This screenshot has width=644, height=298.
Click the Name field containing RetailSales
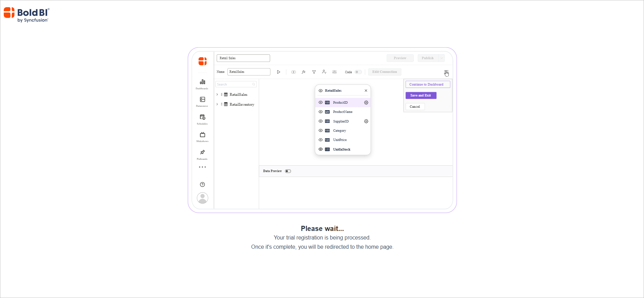249,72
